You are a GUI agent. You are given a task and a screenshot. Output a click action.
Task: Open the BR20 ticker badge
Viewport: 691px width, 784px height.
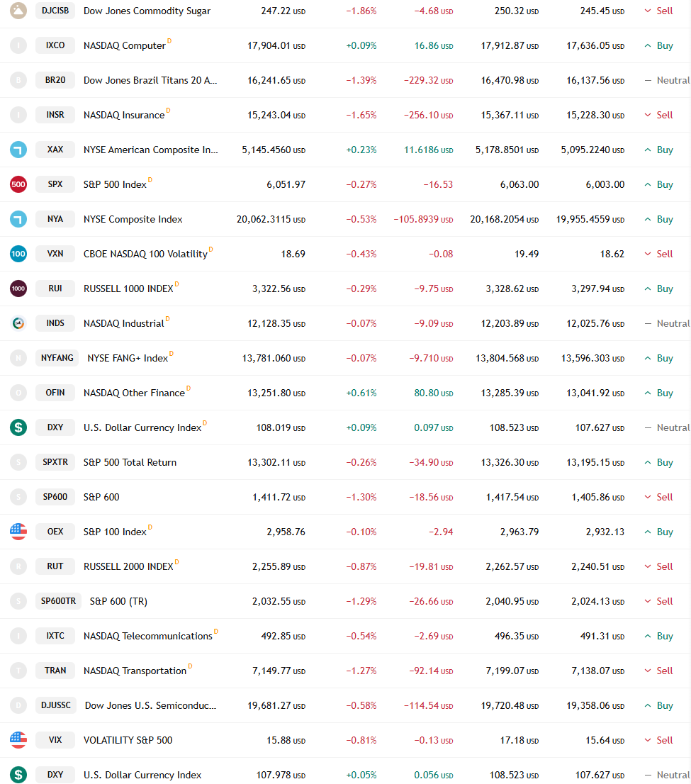55,80
